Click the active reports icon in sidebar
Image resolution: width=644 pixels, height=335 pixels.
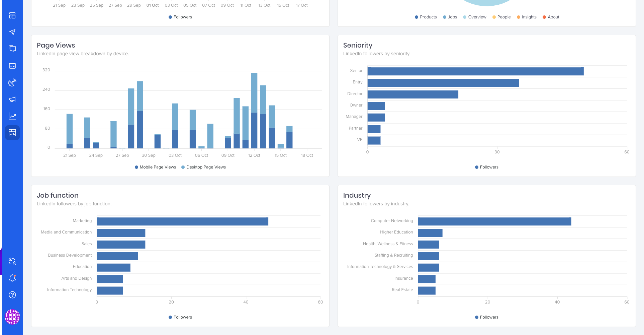[12, 133]
